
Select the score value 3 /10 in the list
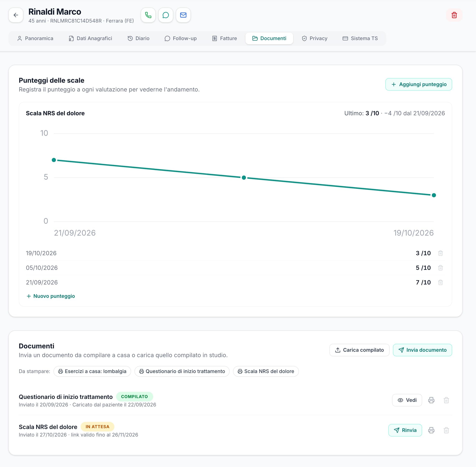[x=423, y=253]
